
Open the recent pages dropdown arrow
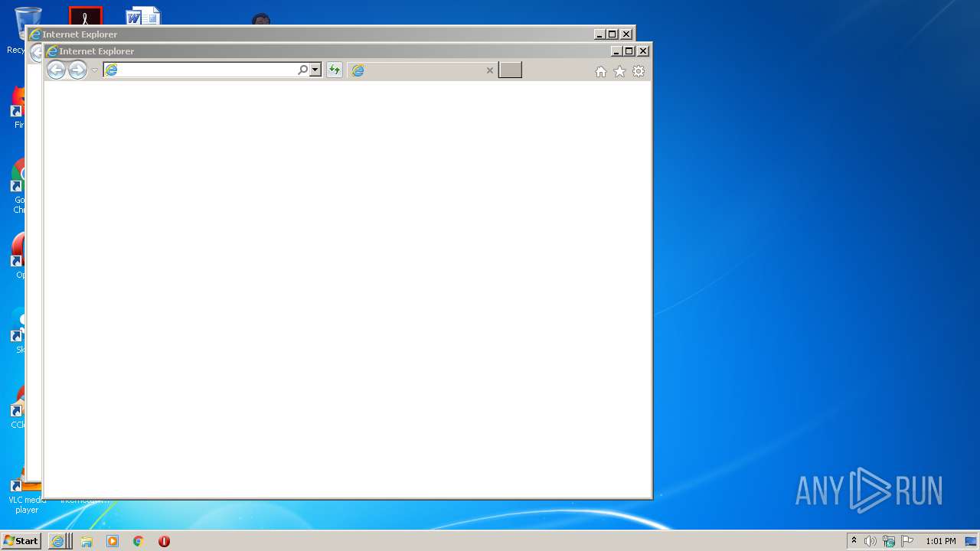point(95,70)
